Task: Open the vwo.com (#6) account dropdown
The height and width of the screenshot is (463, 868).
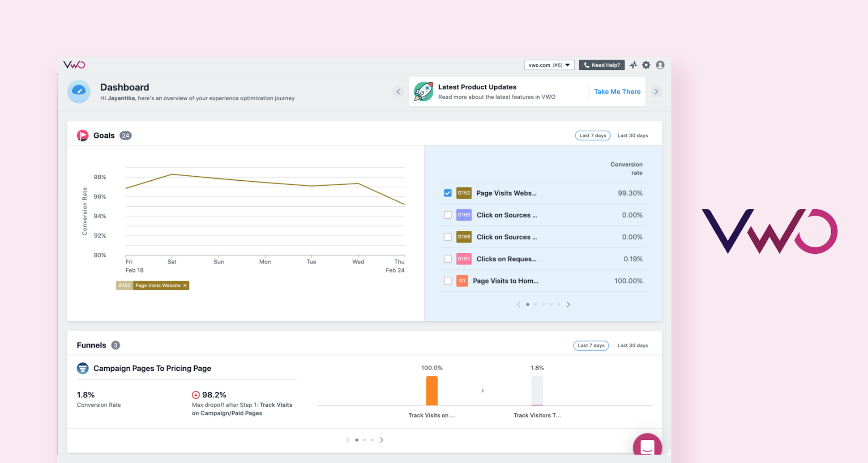Action: click(x=549, y=65)
